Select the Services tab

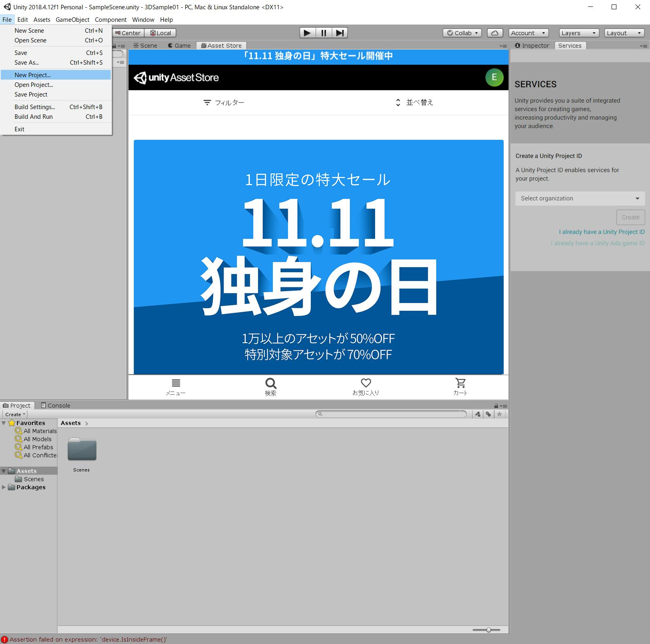tap(570, 46)
